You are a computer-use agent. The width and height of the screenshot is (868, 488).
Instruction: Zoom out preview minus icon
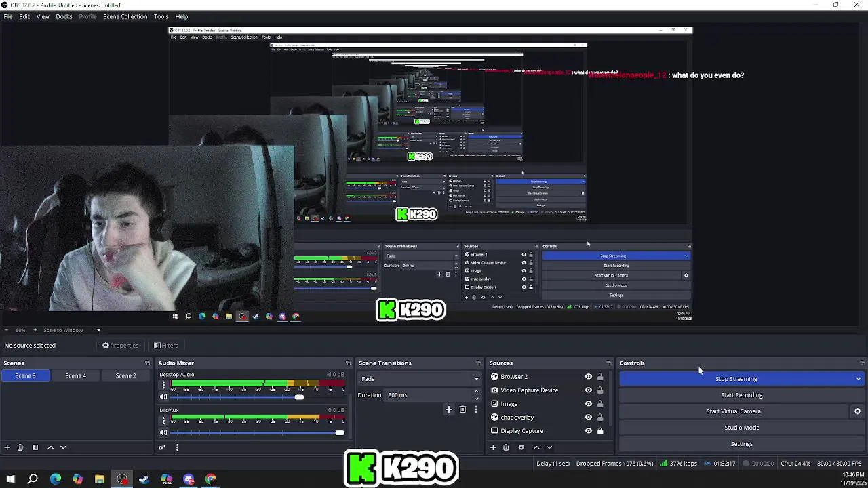tap(5, 330)
